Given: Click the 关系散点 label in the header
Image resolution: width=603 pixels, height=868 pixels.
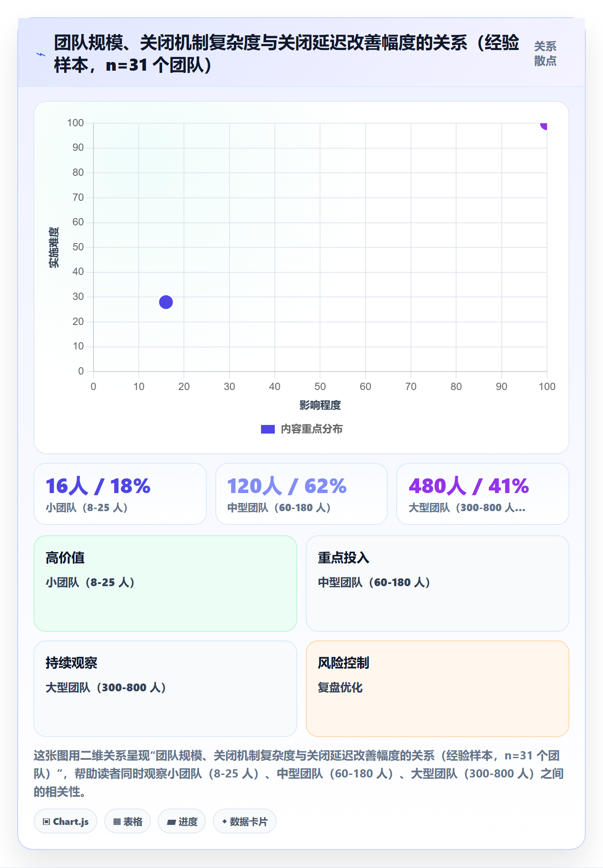Looking at the screenshot, I should (545, 53).
